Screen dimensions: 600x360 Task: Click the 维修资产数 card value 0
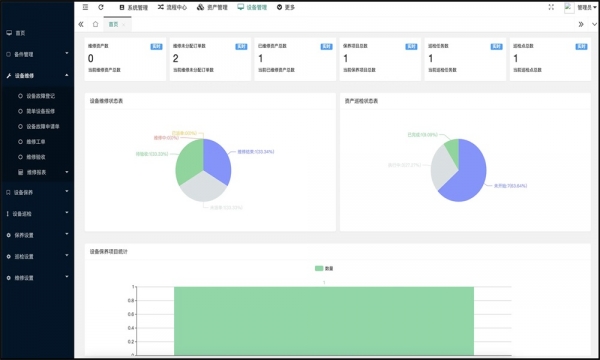click(x=91, y=58)
